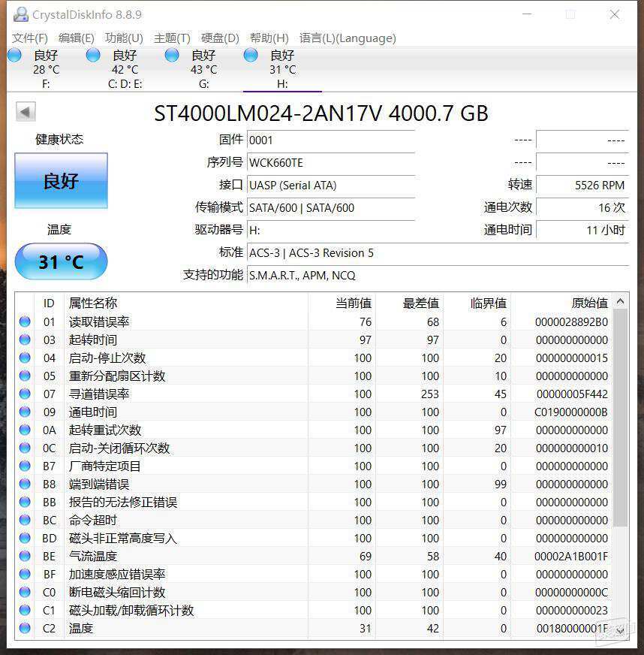Click the 原始值 column header

pos(561,303)
